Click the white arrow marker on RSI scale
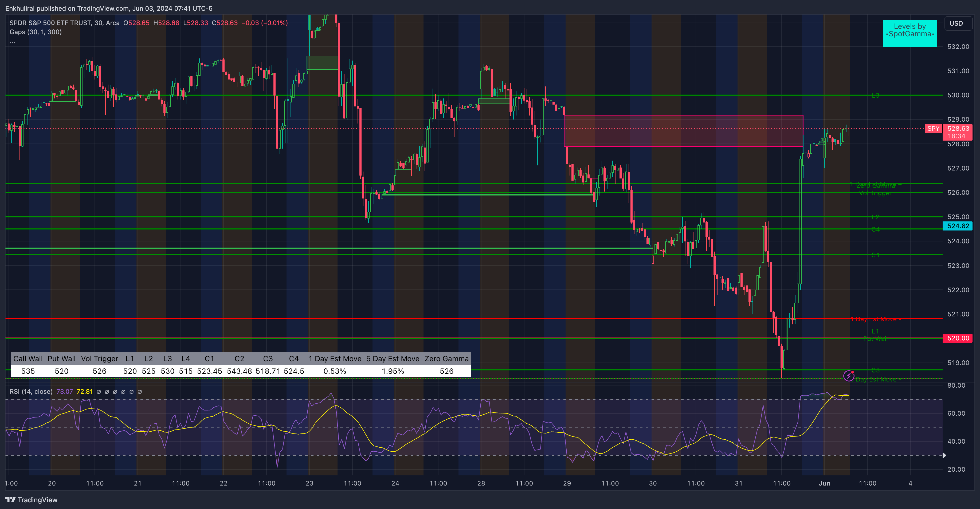 [x=944, y=455]
